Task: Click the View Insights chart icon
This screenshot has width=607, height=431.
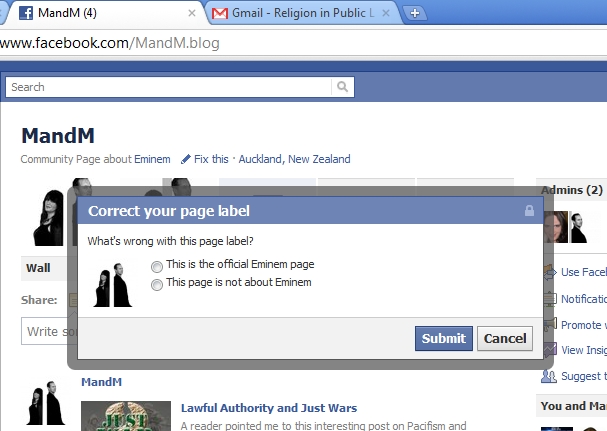Action: pyautogui.click(x=550, y=350)
